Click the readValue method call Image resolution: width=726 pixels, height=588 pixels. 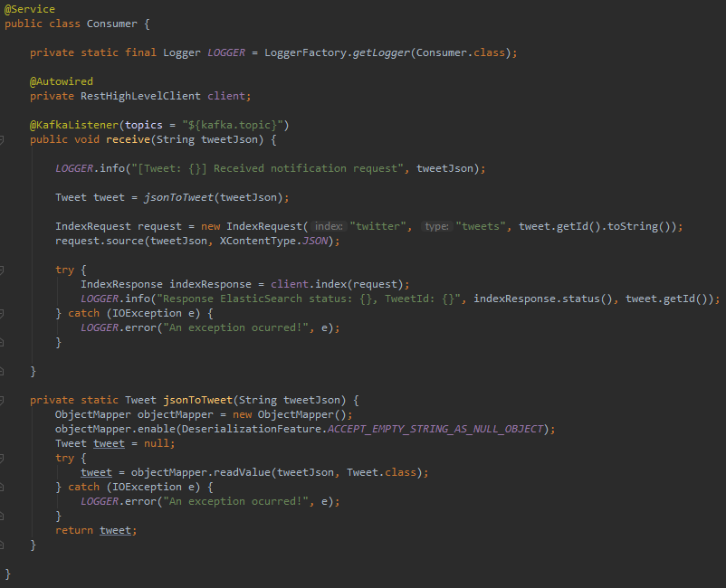[x=242, y=472]
